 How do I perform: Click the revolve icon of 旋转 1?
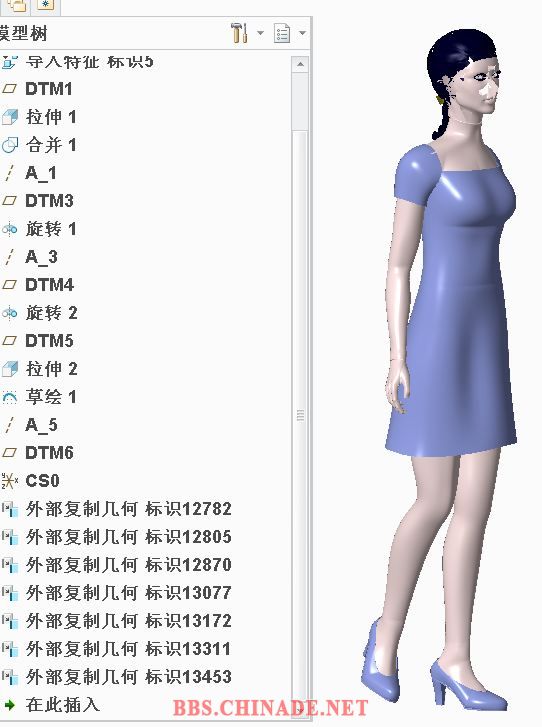pyautogui.click(x=10, y=229)
